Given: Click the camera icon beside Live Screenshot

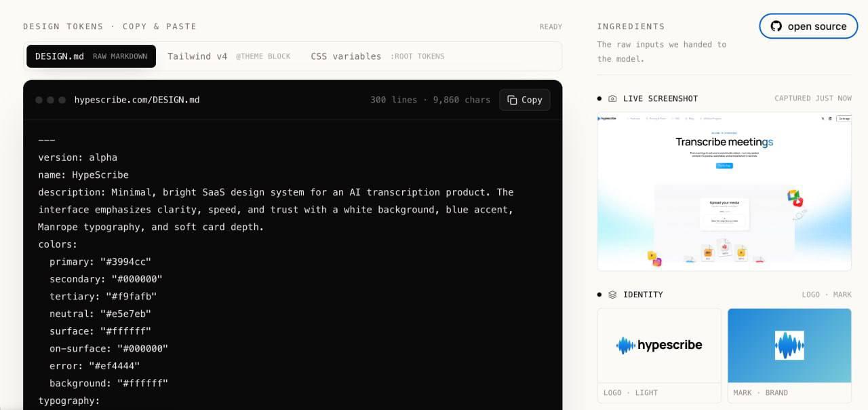Looking at the screenshot, I should (x=612, y=98).
